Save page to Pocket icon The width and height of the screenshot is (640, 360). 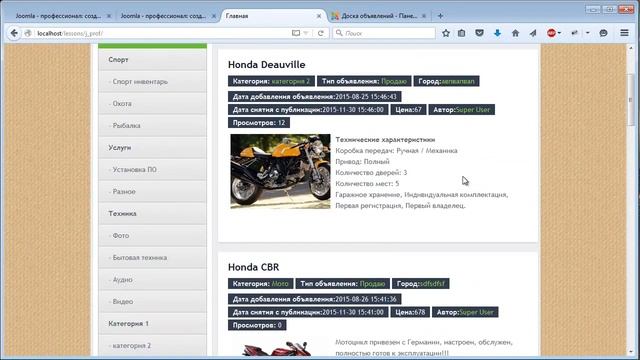click(x=480, y=33)
